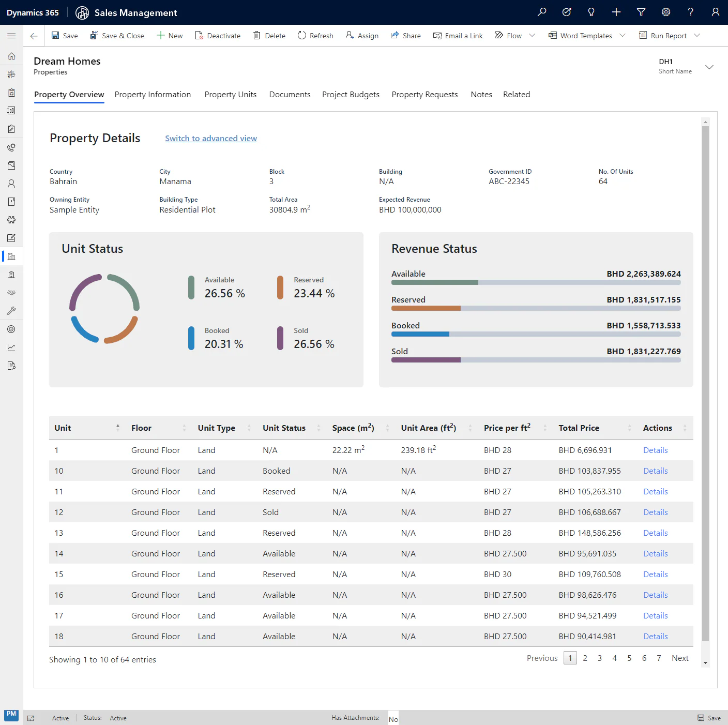Click the scrollbar down arrow
This screenshot has width=728, height=725.
(705, 663)
